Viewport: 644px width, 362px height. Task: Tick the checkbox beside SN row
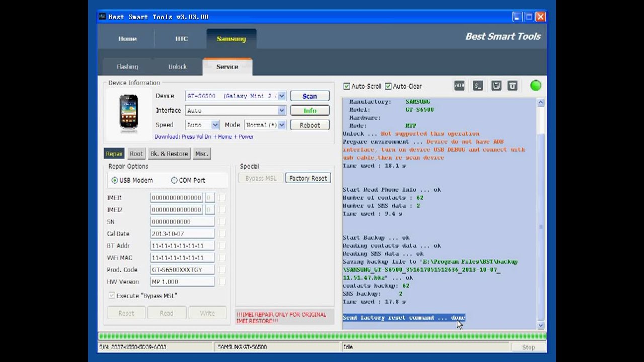click(222, 222)
